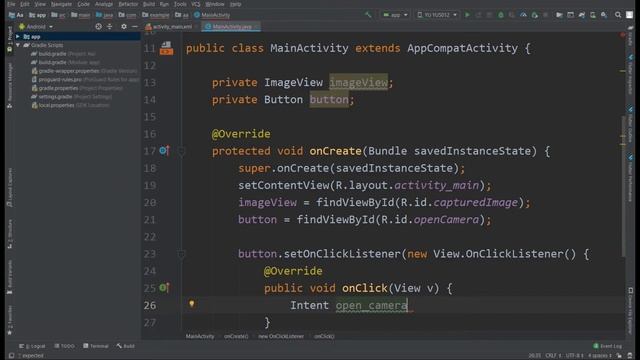Image resolution: width=640 pixels, height=360 pixels.
Task: Click the Debug app bug icon
Action: 501,15
